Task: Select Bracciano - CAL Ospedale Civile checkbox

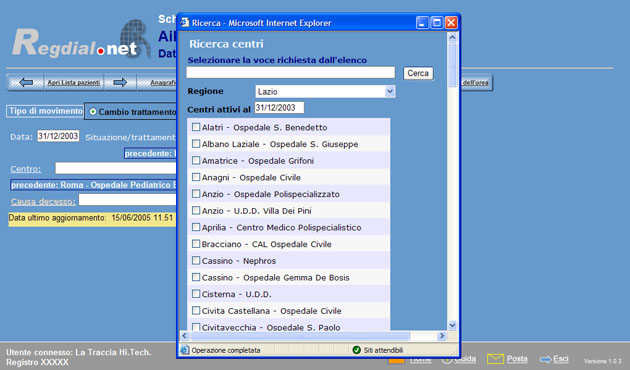Action: (196, 243)
